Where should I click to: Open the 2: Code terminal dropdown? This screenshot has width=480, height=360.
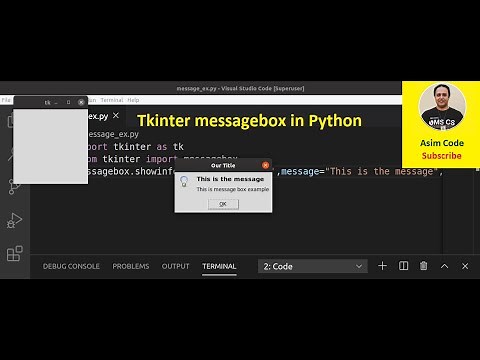click(x=313, y=266)
